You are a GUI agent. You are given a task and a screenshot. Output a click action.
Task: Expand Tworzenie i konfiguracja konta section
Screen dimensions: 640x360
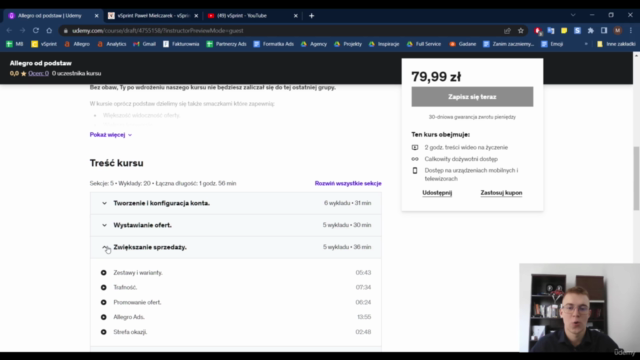pos(236,203)
